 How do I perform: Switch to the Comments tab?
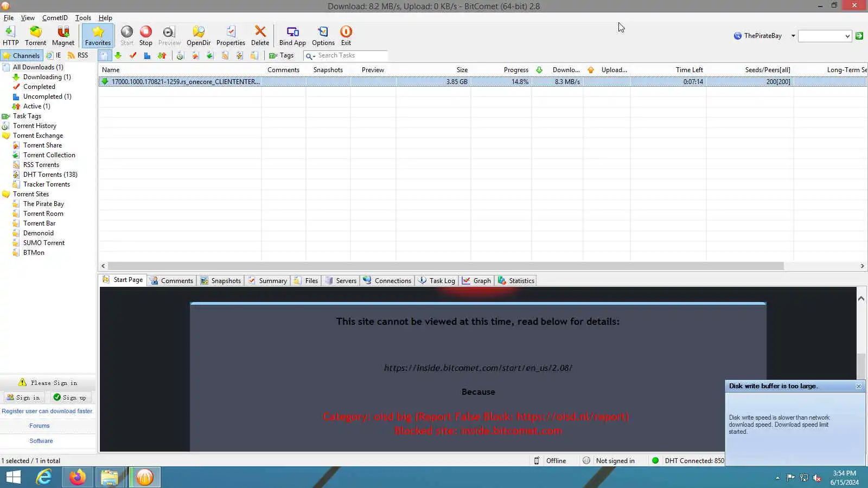tap(172, 280)
